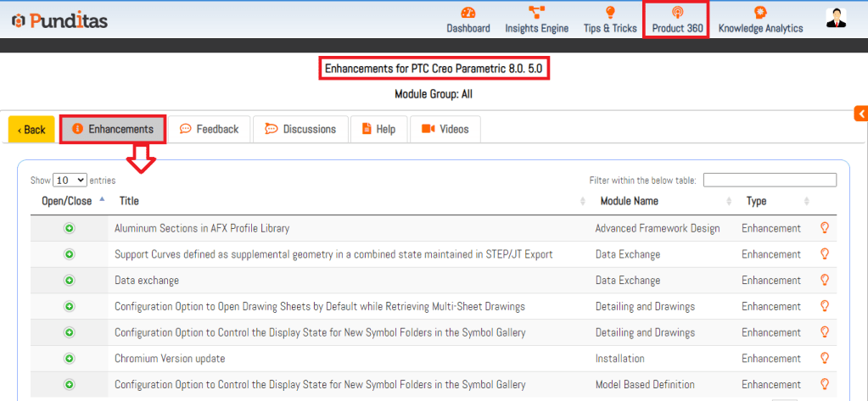Image resolution: width=868 pixels, height=401 pixels.
Task: Click the yellow Back button
Action: [31, 130]
